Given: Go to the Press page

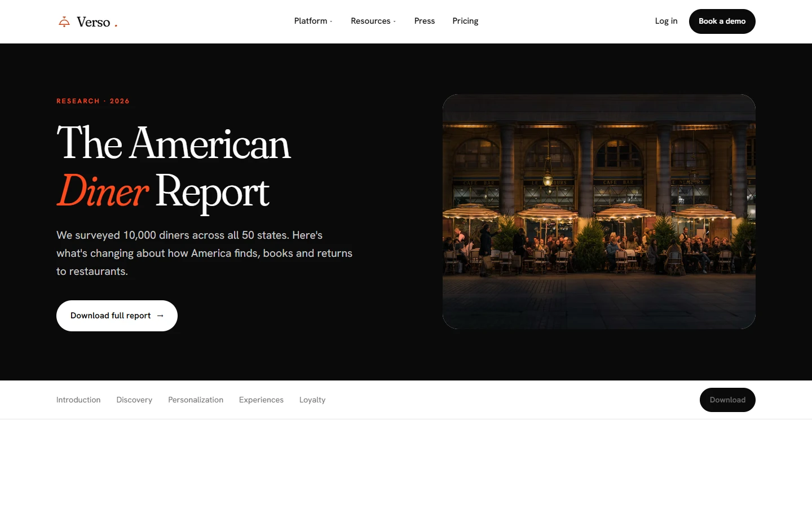Looking at the screenshot, I should 425,21.
